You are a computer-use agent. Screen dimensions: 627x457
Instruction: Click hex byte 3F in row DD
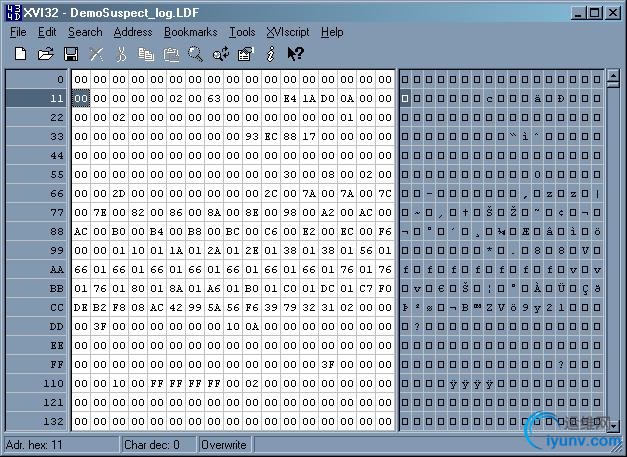[x=100, y=326]
